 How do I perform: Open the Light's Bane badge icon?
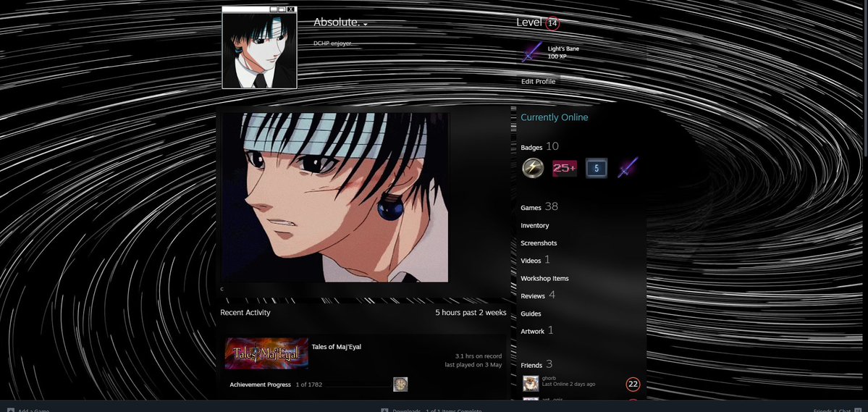pyautogui.click(x=532, y=52)
